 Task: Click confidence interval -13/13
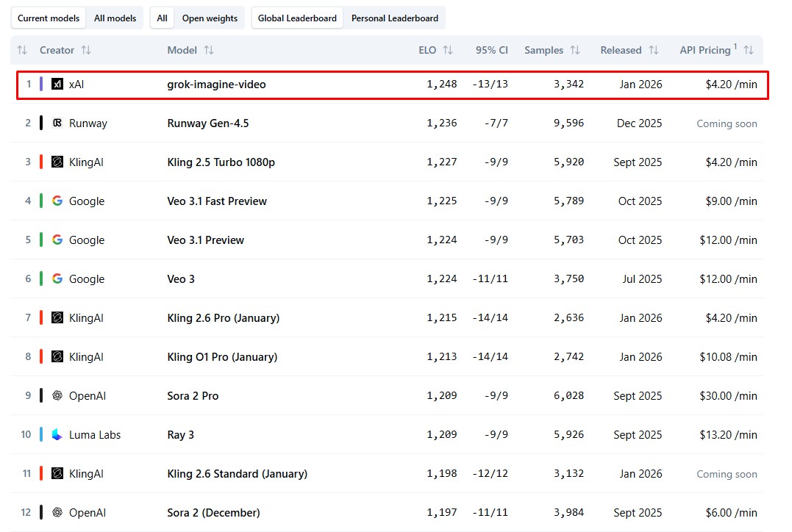click(490, 85)
